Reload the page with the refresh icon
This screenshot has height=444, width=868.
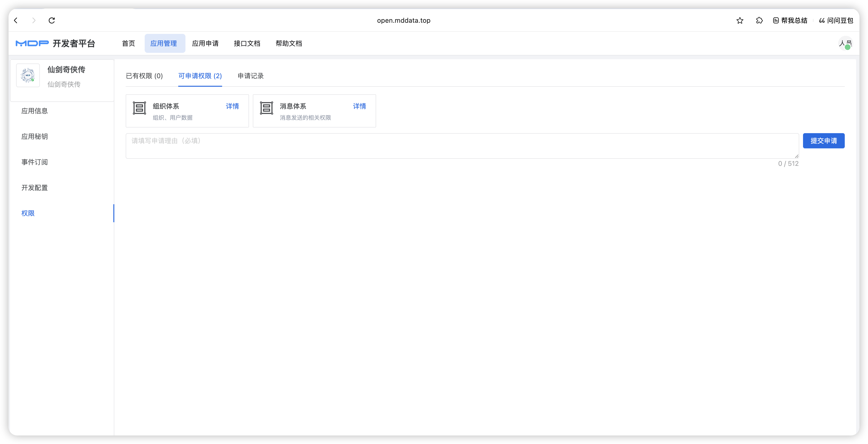(51, 21)
